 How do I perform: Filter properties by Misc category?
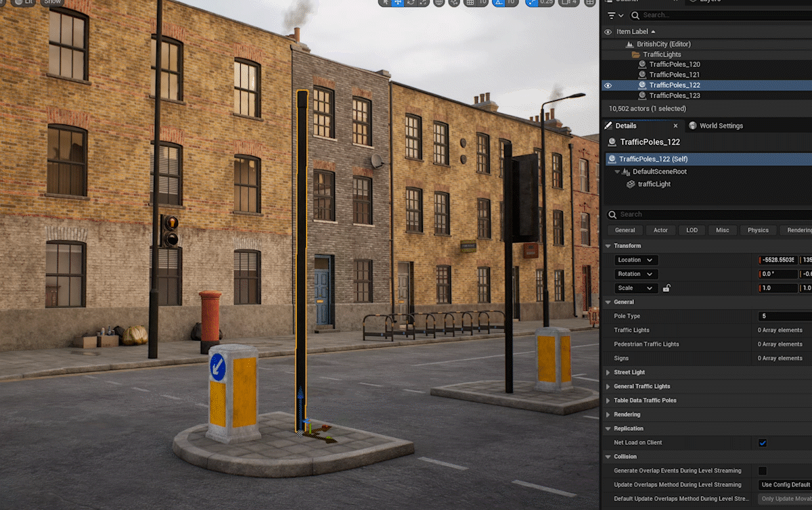[723, 230]
